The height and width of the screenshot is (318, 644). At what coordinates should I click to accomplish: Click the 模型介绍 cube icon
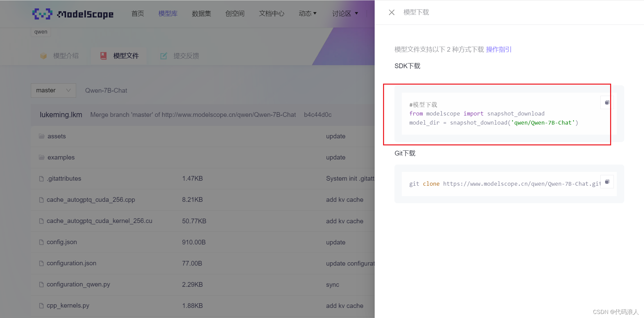coord(43,56)
